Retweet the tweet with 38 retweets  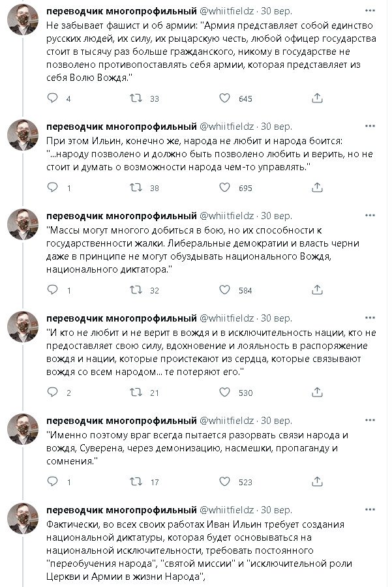click(x=136, y=188)
